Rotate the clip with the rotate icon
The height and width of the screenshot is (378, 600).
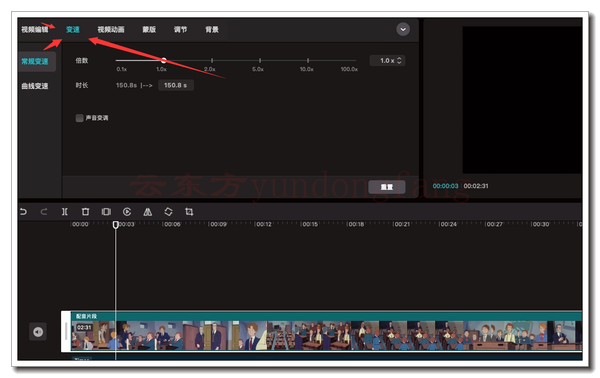click(168, 212)
